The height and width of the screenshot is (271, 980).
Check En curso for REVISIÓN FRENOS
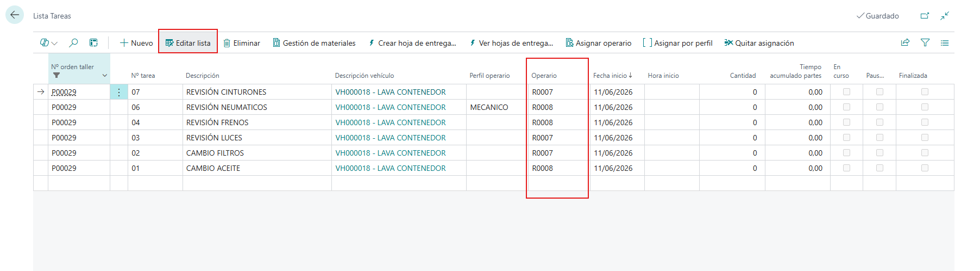coord(846,122)
